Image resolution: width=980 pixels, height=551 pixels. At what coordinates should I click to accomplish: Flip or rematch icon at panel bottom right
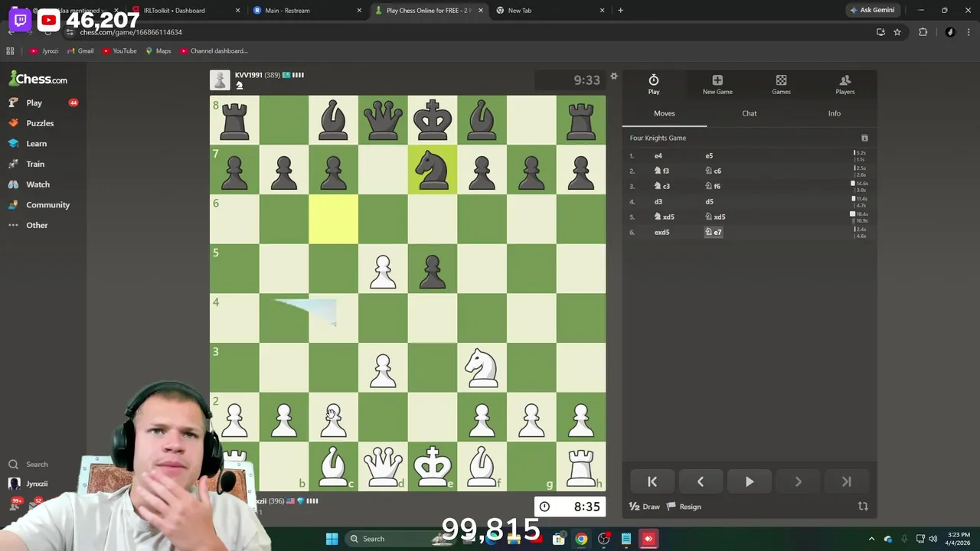click(x=863, y=506)
